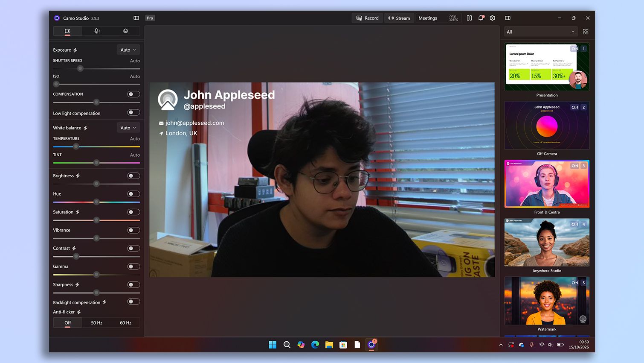Open the White balance Auto dropdown
Viewport: 644px width, 363px height.
128,128
